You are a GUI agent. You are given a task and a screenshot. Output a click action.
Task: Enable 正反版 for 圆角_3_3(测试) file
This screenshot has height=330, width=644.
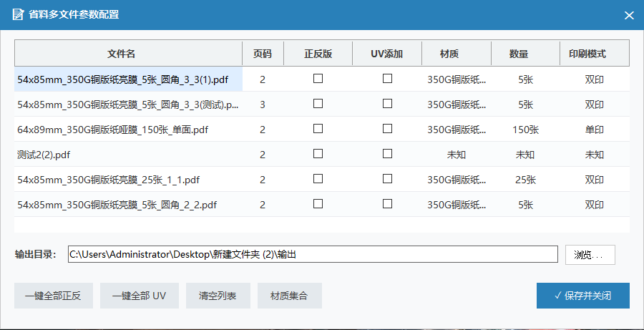click(x=318, y=104)
